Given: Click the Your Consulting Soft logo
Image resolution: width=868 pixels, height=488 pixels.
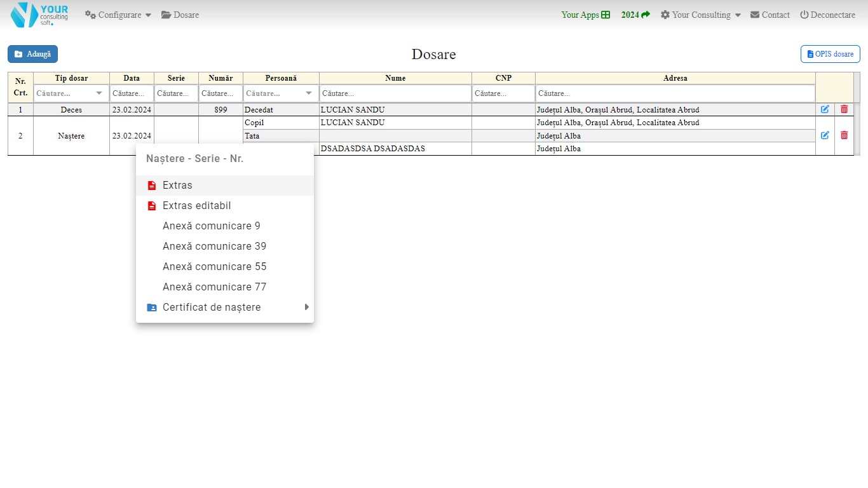Looking at the screenshot, I should (39, 15).
